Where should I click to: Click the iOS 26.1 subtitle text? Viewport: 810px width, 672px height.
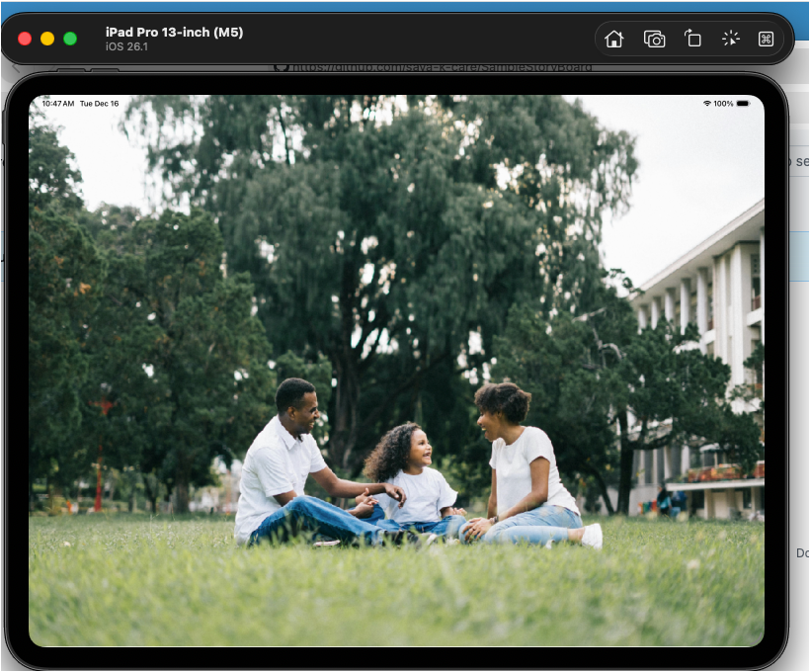click(x=127, y=47)
